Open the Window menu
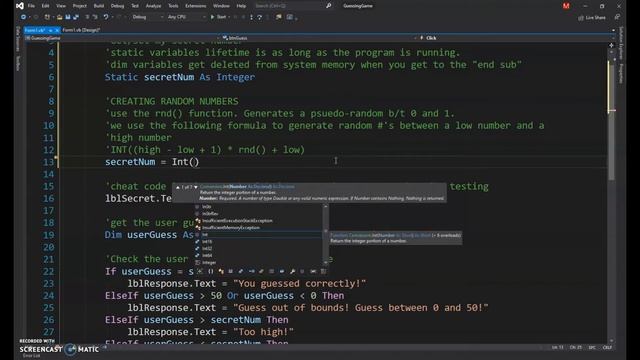The width and height of the screenshot is (640, 360). [x=221, y=6]
